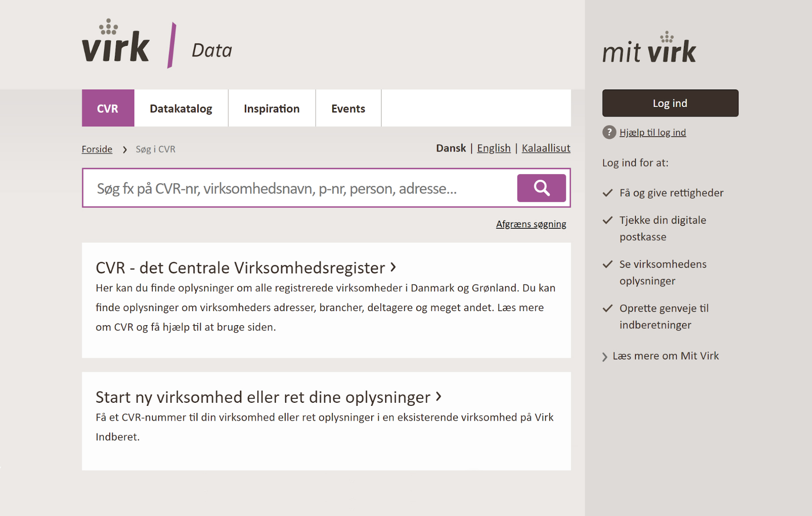Screen dimensions: 812x516
Task: Click the Log ind button
Action: (670, 103)
